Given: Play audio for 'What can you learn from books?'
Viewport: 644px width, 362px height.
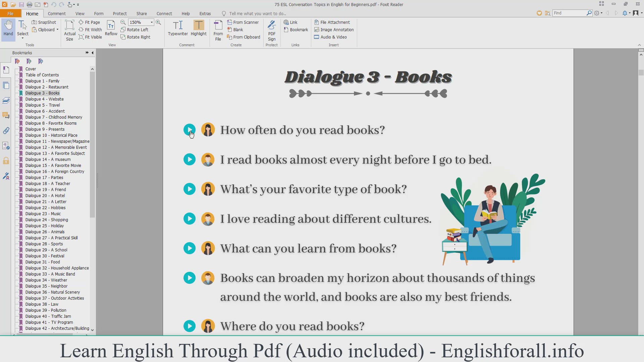Looking at the screenshot, I should pyautogui.click(x=190, y=248).
